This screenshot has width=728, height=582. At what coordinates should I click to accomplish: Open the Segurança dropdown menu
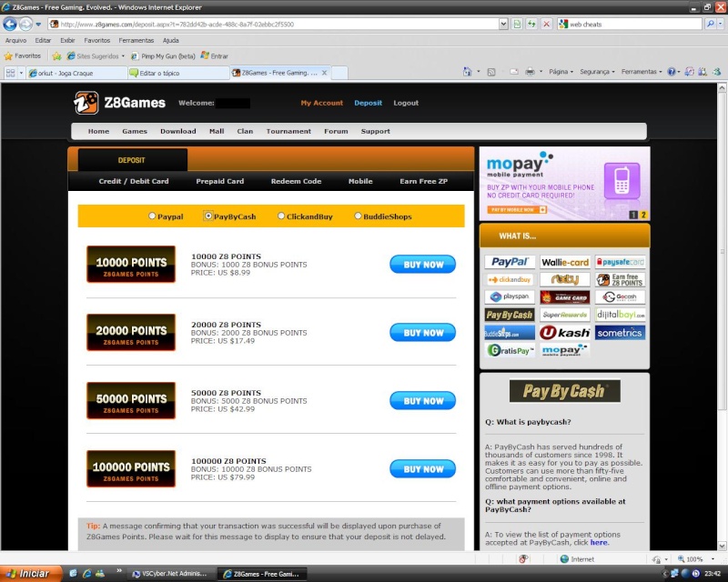pos(597,72)
